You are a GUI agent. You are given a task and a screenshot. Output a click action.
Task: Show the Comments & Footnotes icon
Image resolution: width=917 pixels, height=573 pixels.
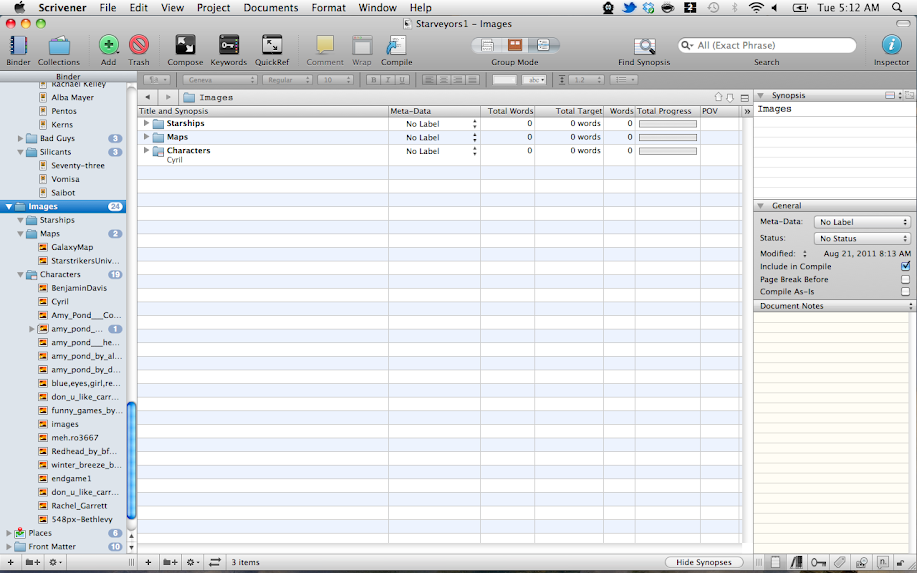883,562
